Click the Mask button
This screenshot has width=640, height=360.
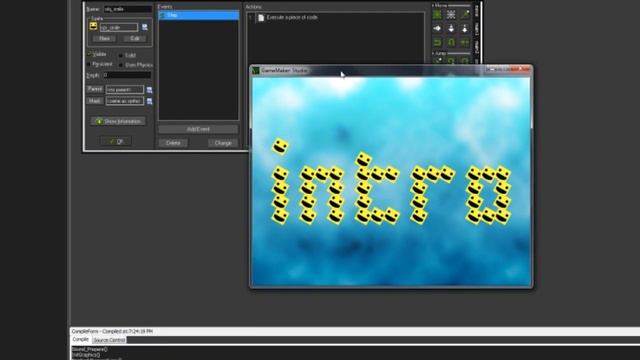click(95, 101)
